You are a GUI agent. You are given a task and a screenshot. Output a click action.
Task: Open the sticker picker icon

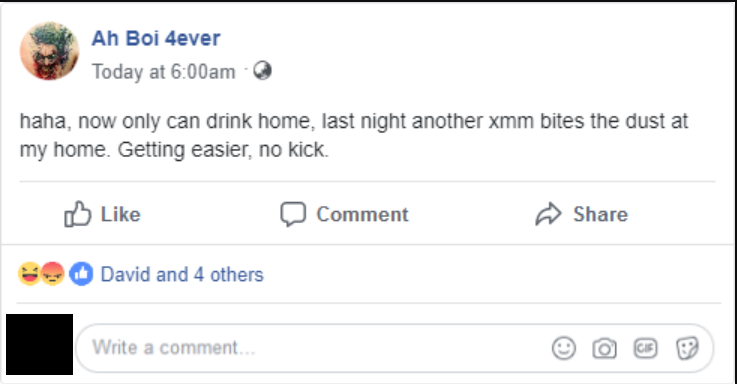687,349
